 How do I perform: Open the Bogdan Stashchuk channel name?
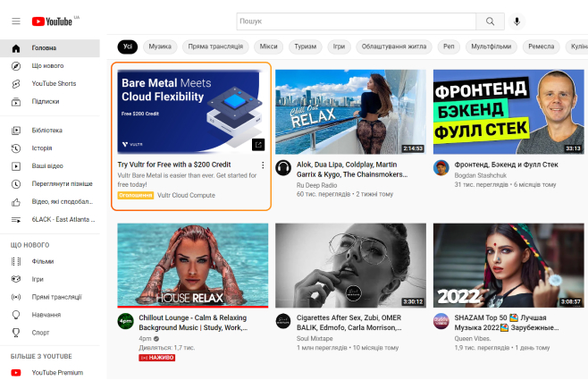(x=481, y=175)
